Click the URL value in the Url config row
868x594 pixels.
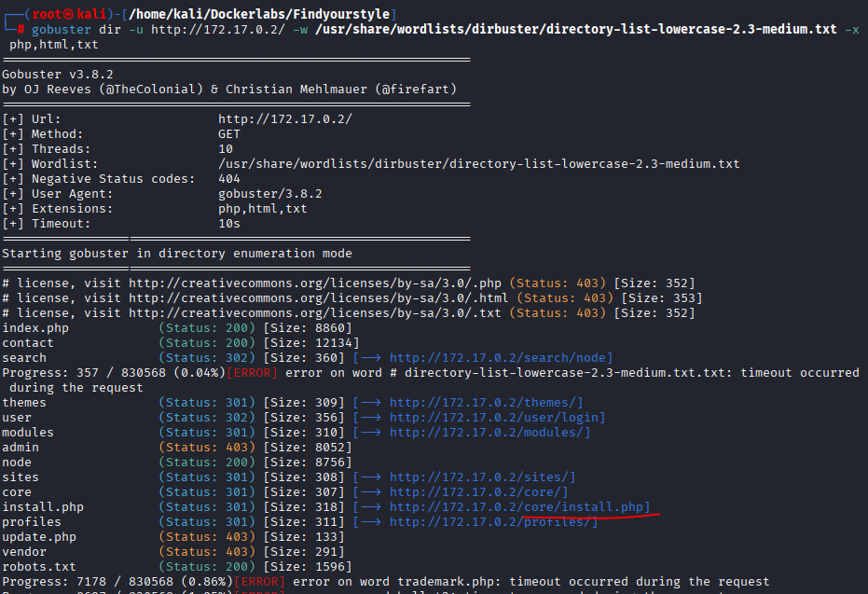click(x=285, y=119)
